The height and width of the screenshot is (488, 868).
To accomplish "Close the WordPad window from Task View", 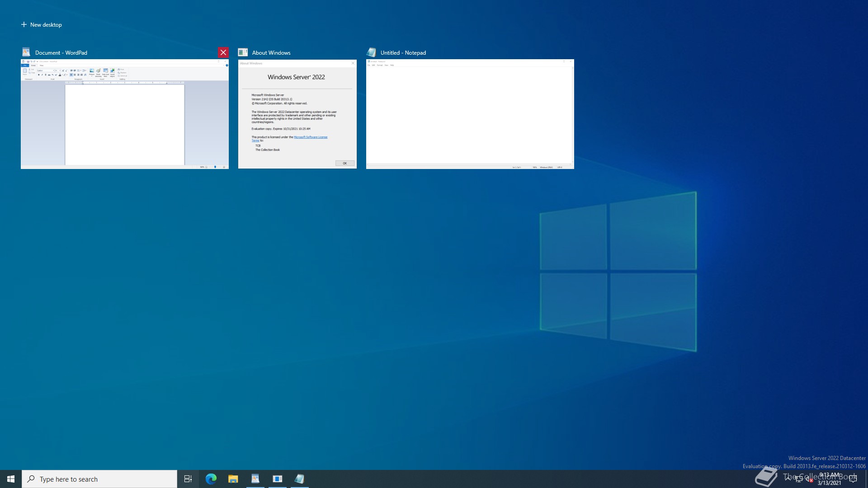I will (x=223, y=52).
